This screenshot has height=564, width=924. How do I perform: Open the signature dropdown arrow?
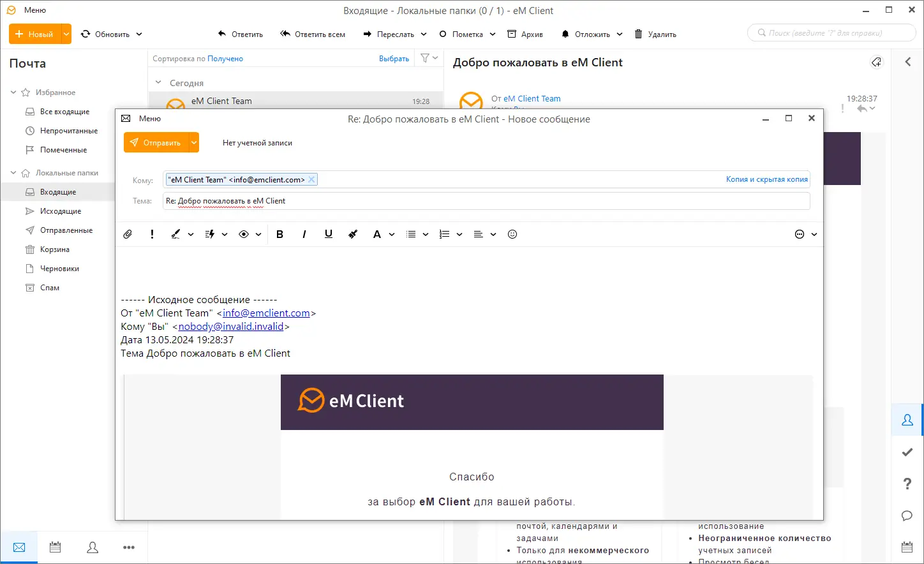pyautogui.click(x=191, y=234)
